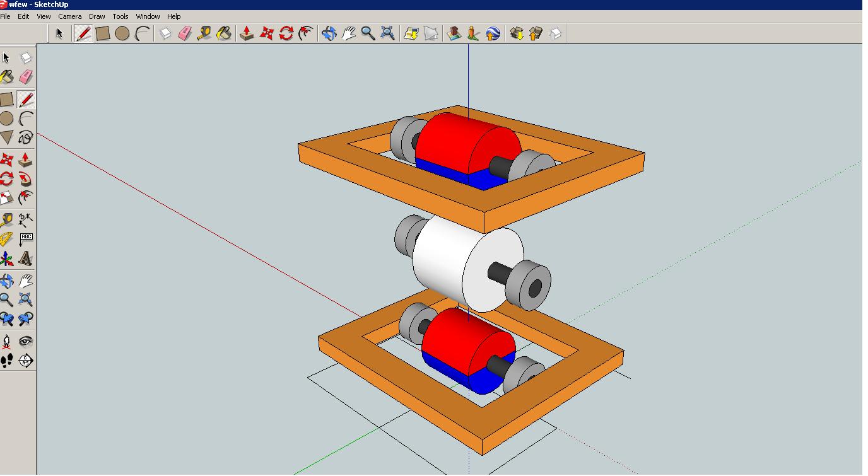
Task: Open the Tools menu
Action: coord(120,16)
